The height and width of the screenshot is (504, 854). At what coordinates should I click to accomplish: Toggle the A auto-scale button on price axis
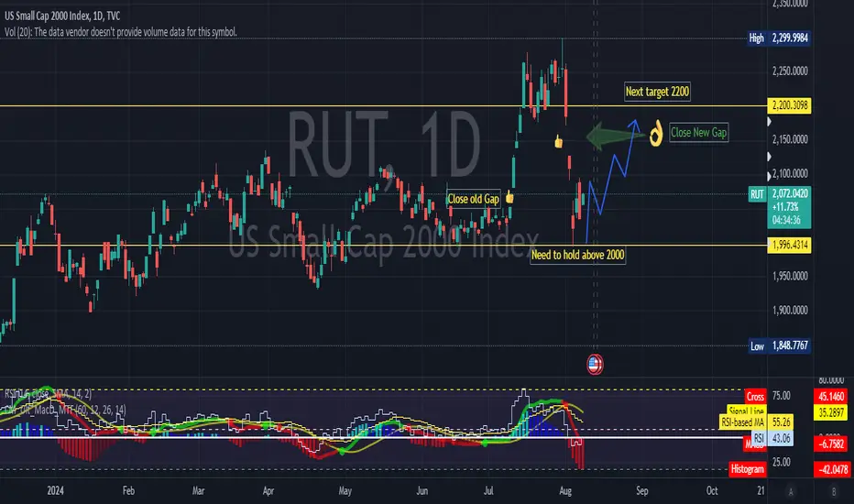click(x=790, y=491)
